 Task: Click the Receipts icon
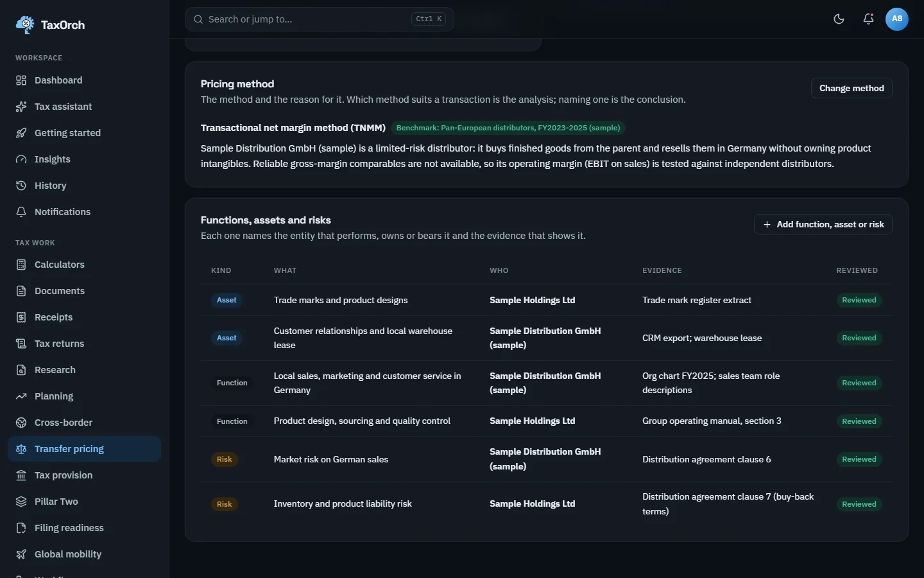[x=21, y=317]
